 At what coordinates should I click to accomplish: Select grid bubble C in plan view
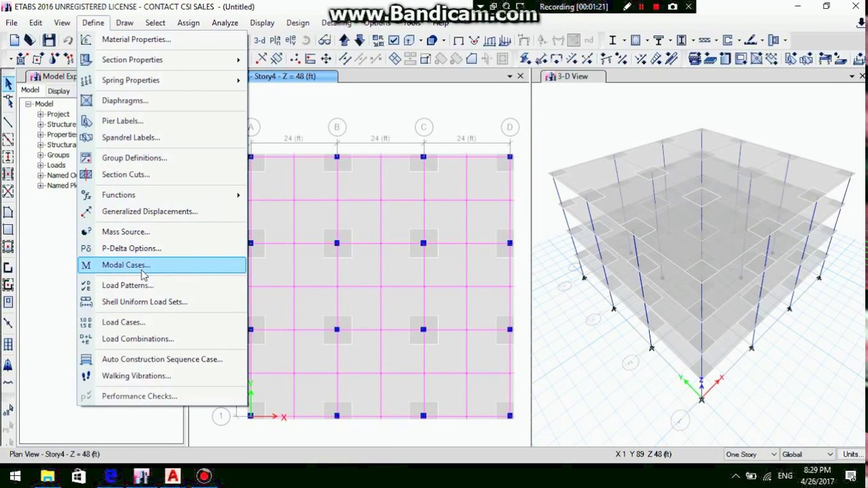point(423,127)
